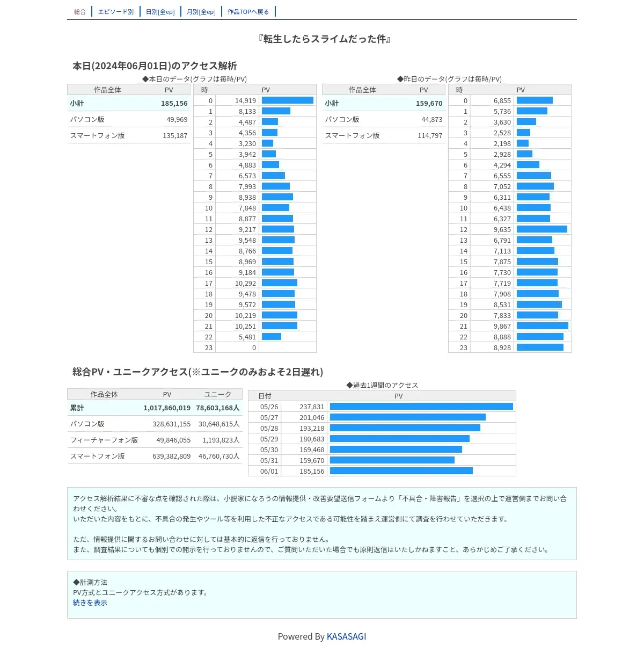Click heading 本日(2024年06月01日)のアクセス解析
This screenshot has height=645, width=644.
click(155, 66)
